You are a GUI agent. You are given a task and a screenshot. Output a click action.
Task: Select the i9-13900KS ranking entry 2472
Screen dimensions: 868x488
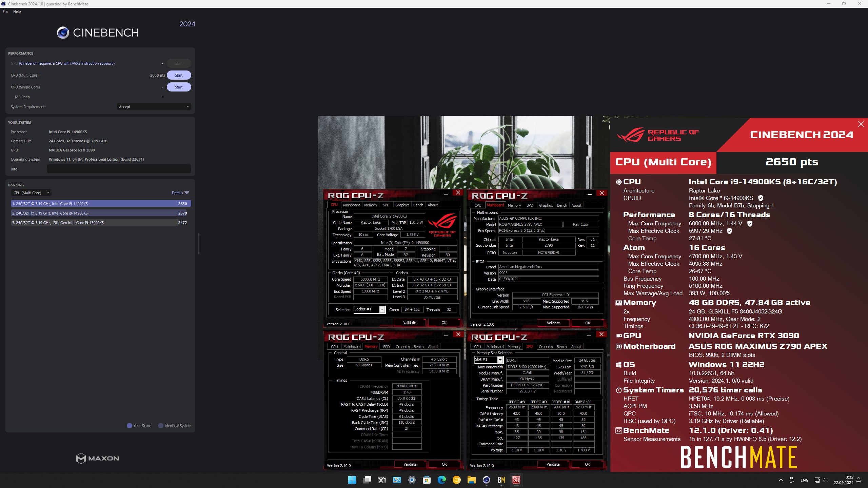[101, 223]
